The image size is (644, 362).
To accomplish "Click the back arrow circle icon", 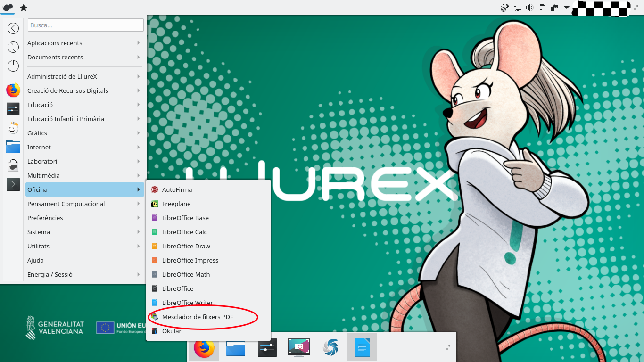I will tap(13, 28).
